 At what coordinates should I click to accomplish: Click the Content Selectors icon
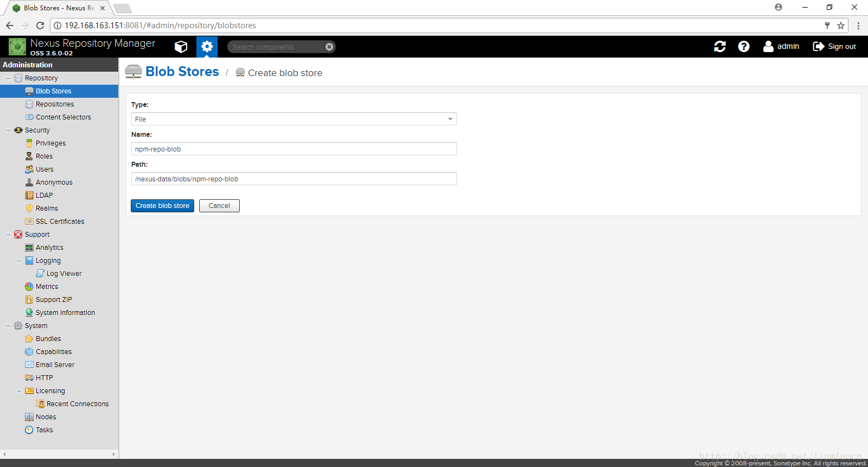point(29,117)
